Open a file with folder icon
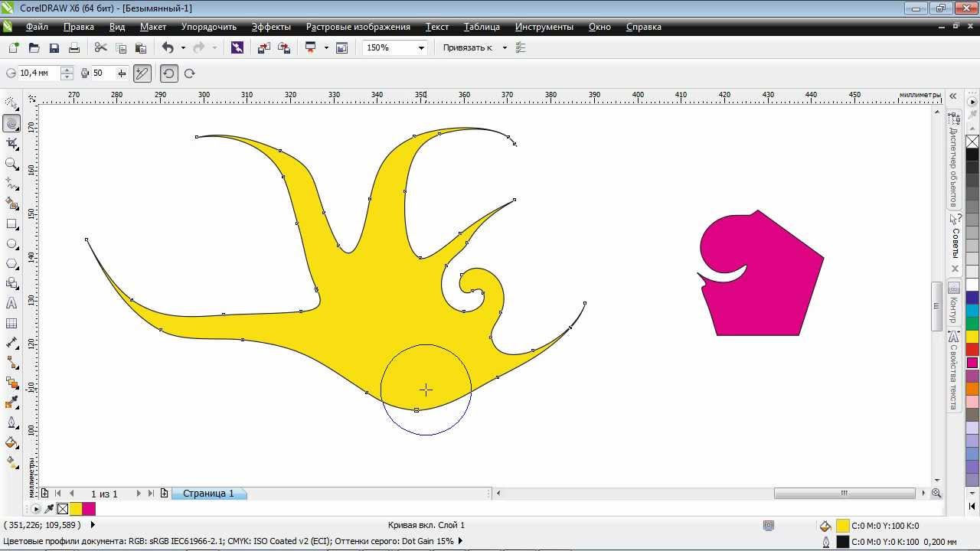 pos(34,47)
